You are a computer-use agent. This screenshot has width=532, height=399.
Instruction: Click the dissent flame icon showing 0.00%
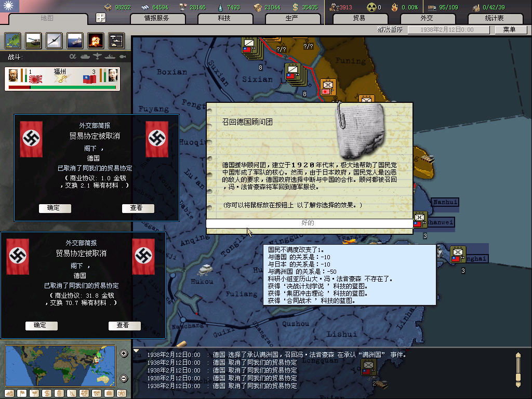394,7
